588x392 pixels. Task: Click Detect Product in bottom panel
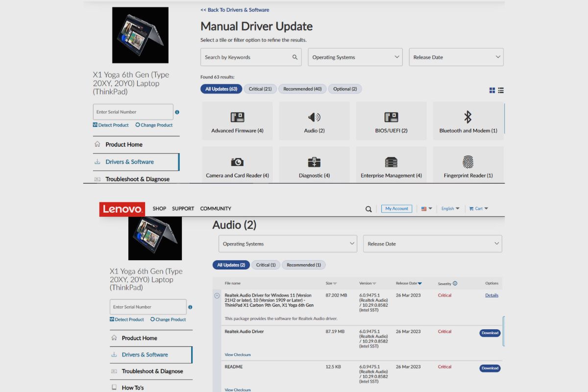point(127,319)
